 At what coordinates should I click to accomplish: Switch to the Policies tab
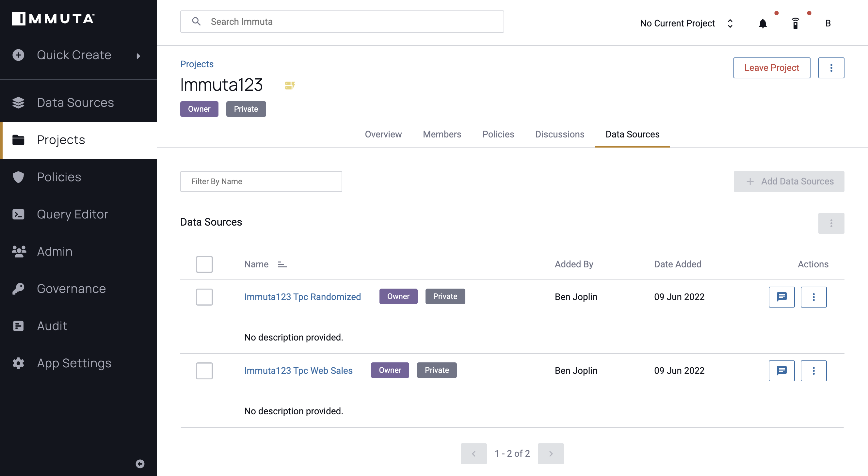(498, 134)
